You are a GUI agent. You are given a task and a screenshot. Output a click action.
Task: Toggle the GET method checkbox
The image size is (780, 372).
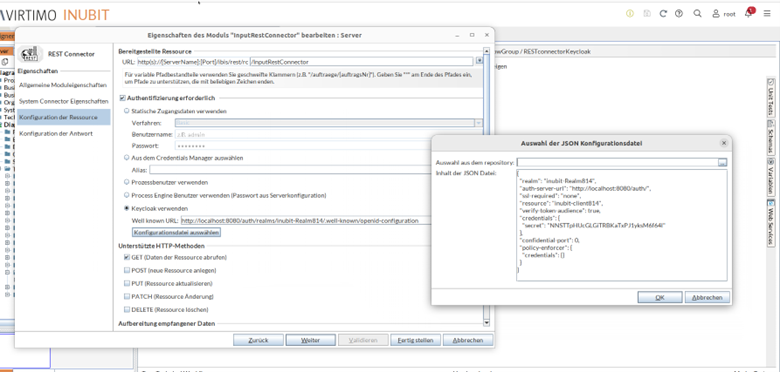coord(127,258)
